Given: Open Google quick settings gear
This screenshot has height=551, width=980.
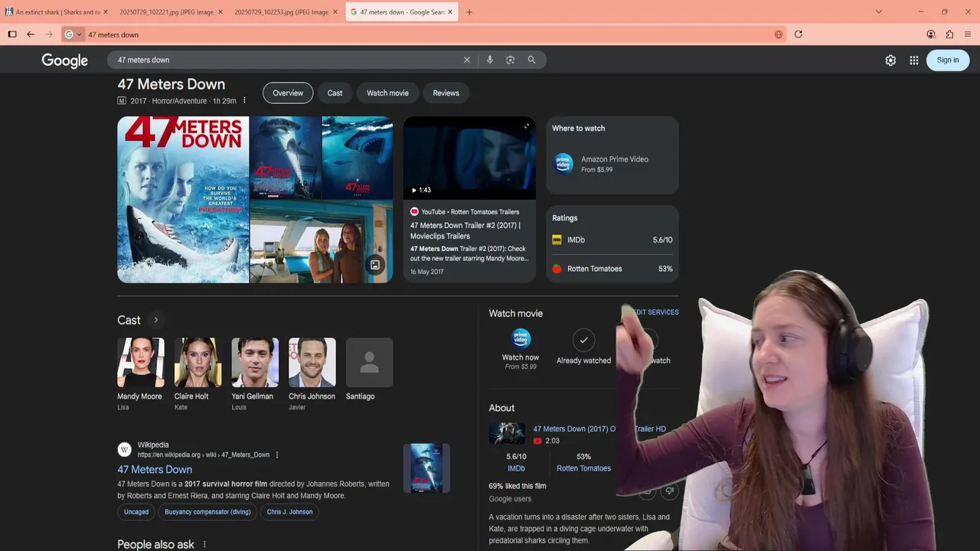Looking at the screenshot, I should [890, 60].
